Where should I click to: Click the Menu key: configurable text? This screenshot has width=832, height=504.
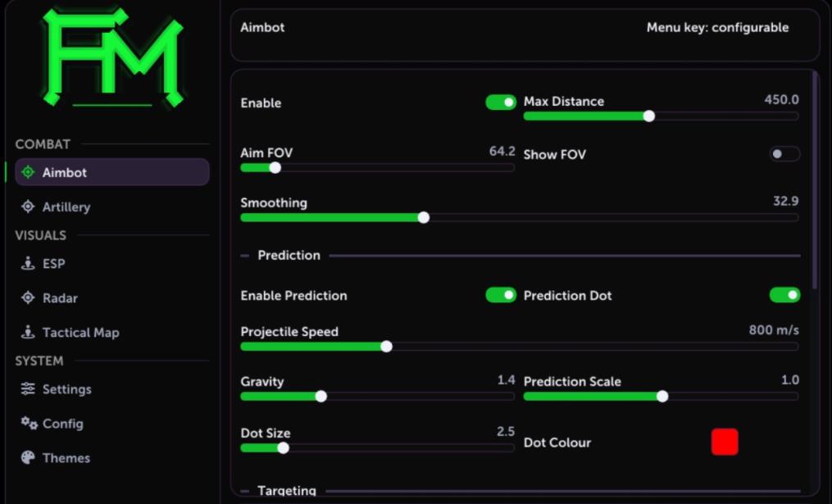(x=717, y=28)
